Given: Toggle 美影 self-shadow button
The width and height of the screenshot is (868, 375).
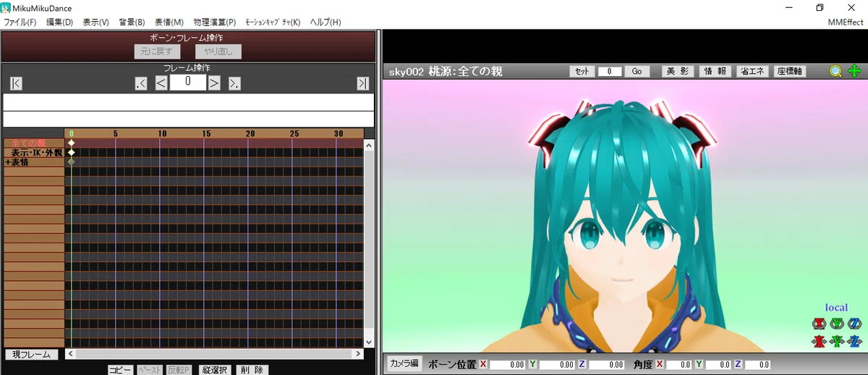Looking at the screenshot, I should (678, 72).
